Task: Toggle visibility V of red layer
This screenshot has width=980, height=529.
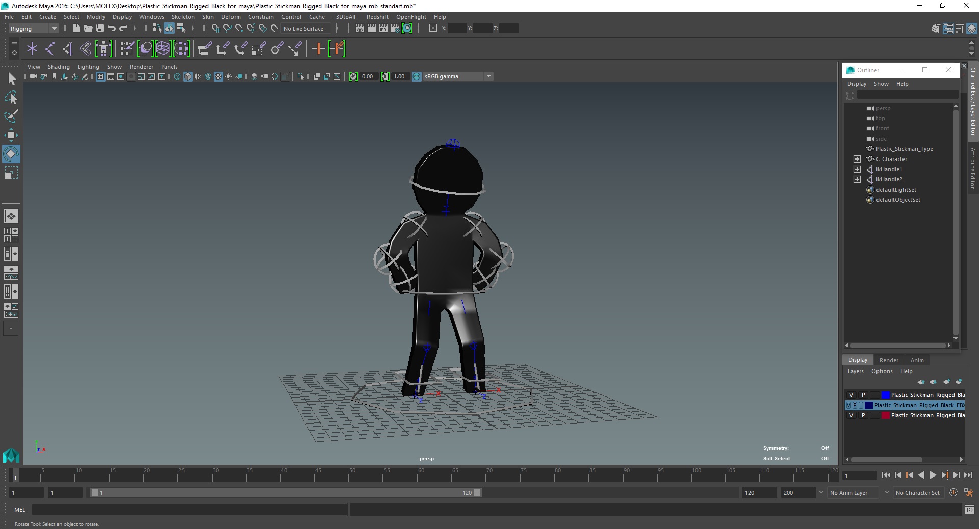Action: pos(851,415)
